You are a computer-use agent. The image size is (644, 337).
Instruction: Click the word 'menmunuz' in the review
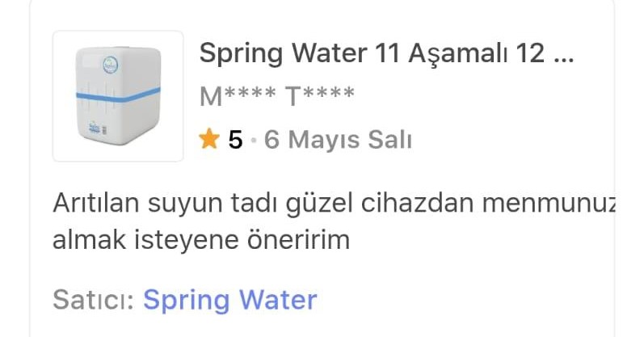(549, 203)
